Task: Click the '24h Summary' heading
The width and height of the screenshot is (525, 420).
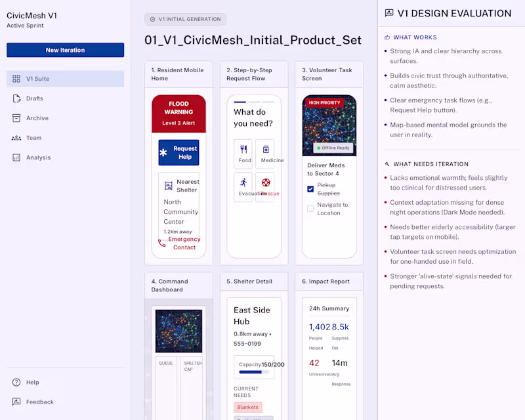Action: point(329,308)
